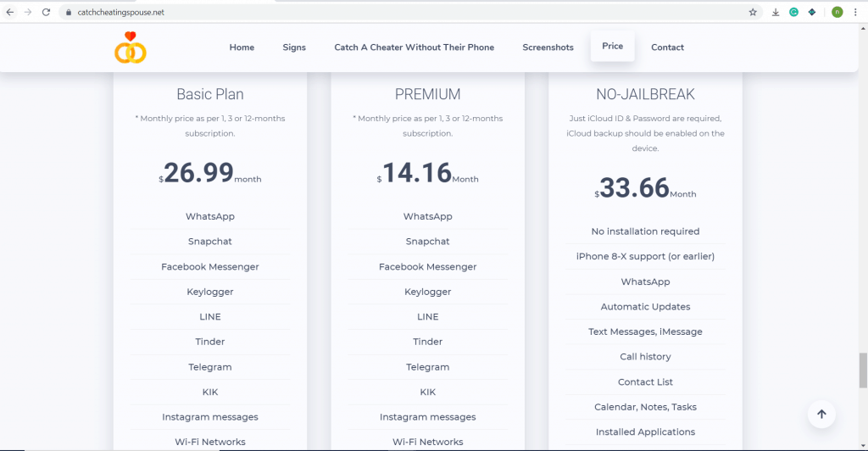Click Telegram in the Basic Plan
The image size is (868, 451).
click(x=210, y=367)
